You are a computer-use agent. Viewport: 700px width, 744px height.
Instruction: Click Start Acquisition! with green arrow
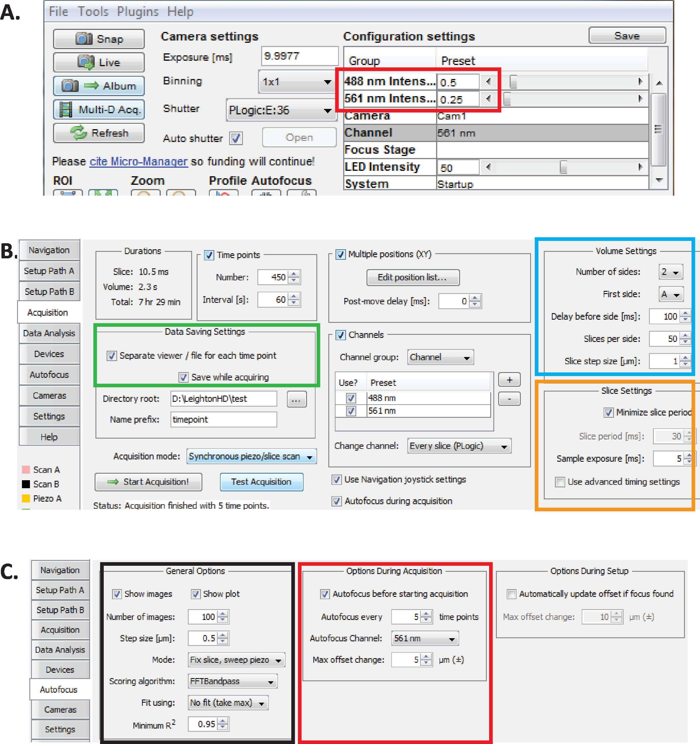(x=148, y=482)
